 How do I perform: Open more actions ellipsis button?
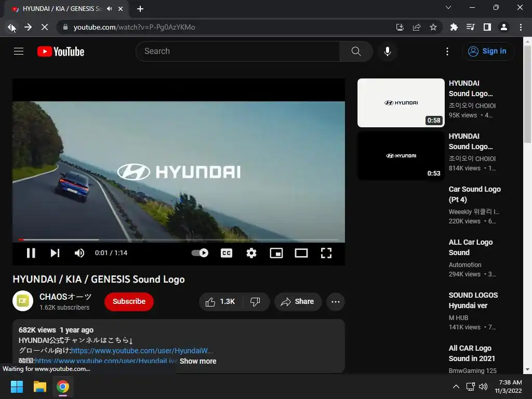[x=336, y=301]
